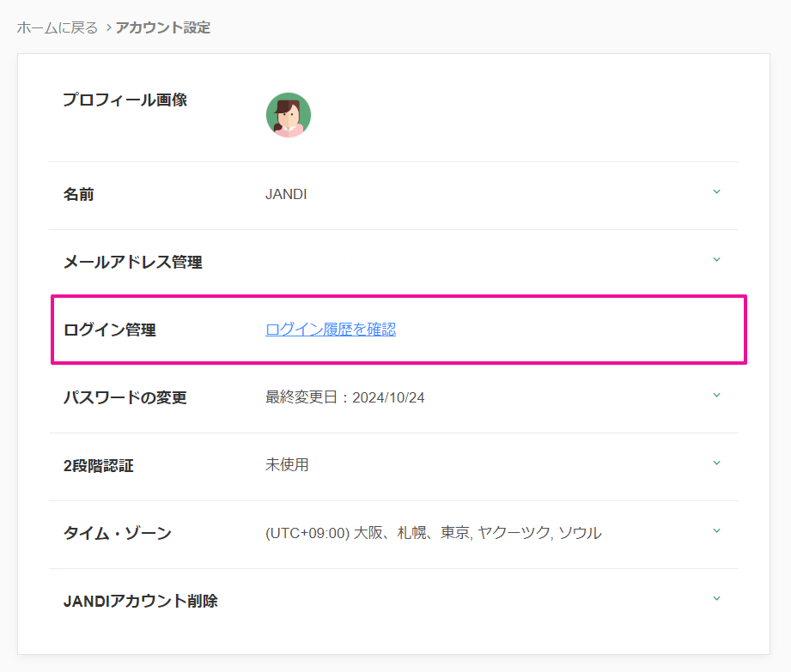Expand the メールアドレス管理 chevron

click(716, 260)
